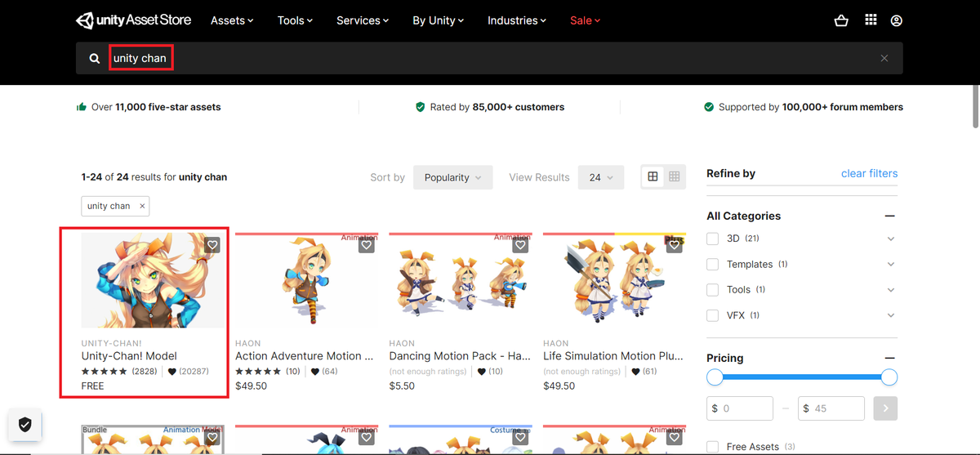
Task: Collapse All Categories with minus icon
Action: click(x=890, y=216)
